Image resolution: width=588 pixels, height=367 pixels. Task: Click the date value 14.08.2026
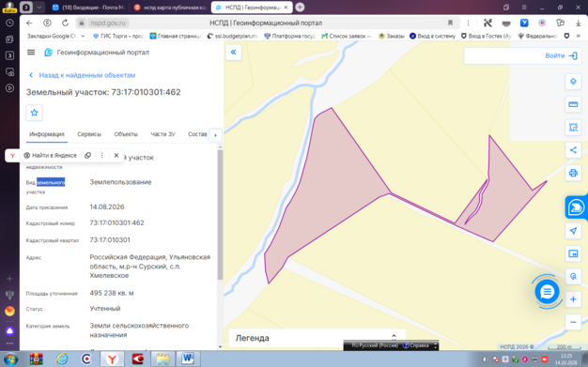point(107,206)
